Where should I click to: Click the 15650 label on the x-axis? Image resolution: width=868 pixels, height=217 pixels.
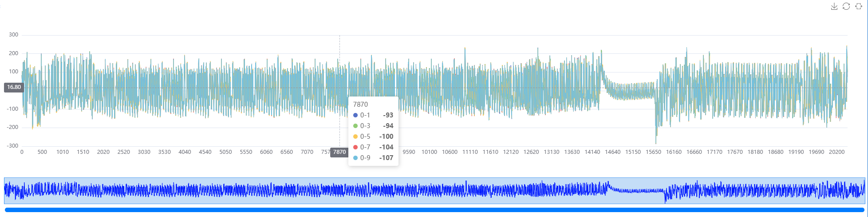pos(653,152)
